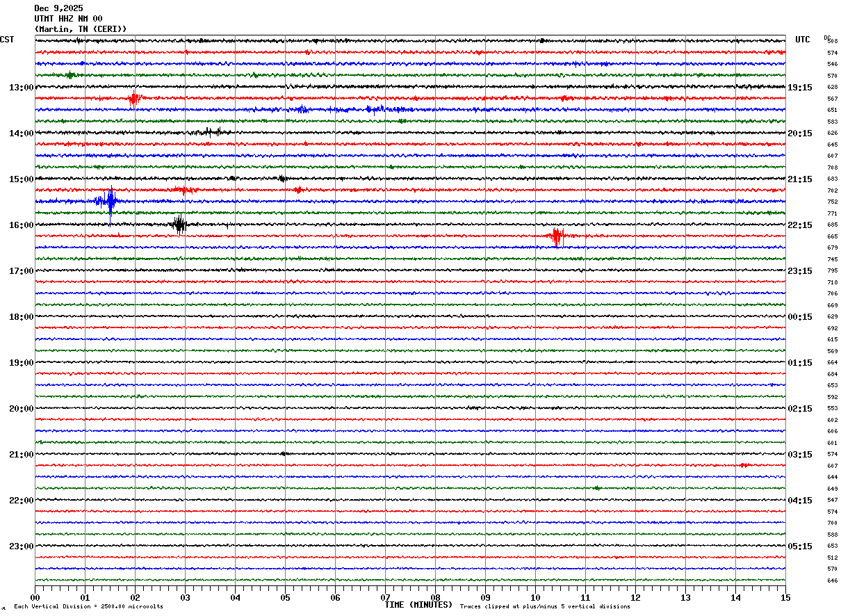Select the 18:00 CST time label
The image size is (841, 616).
click(21, 317)
